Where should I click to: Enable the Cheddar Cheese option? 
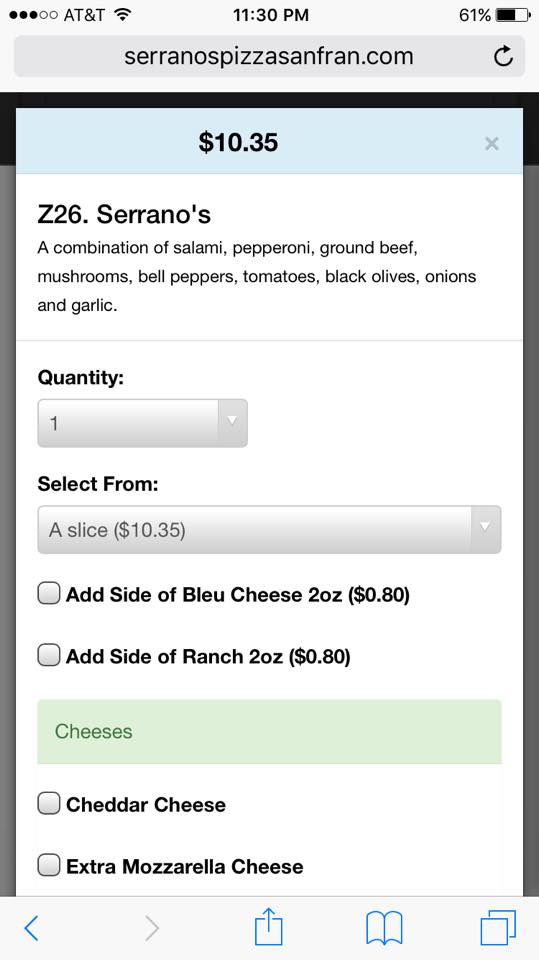(x=49, y=804)
